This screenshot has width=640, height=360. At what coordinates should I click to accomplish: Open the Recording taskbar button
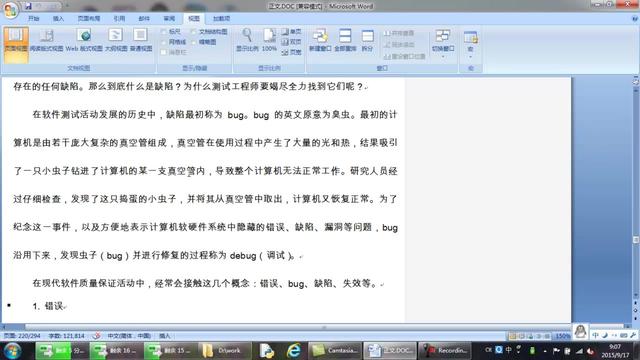click(445, 351)
